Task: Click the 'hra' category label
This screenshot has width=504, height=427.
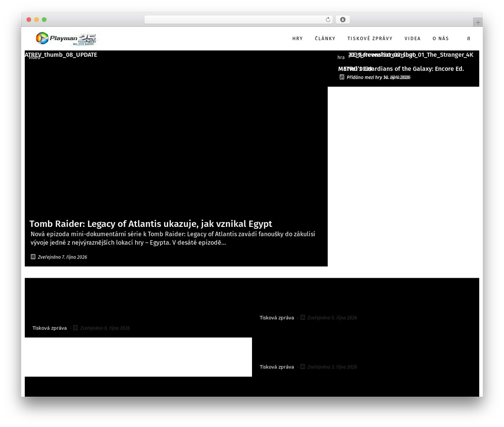Action: [x=341, y=58]
